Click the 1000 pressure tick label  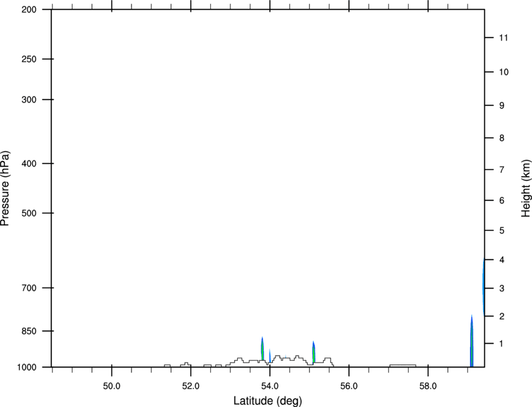26,367
